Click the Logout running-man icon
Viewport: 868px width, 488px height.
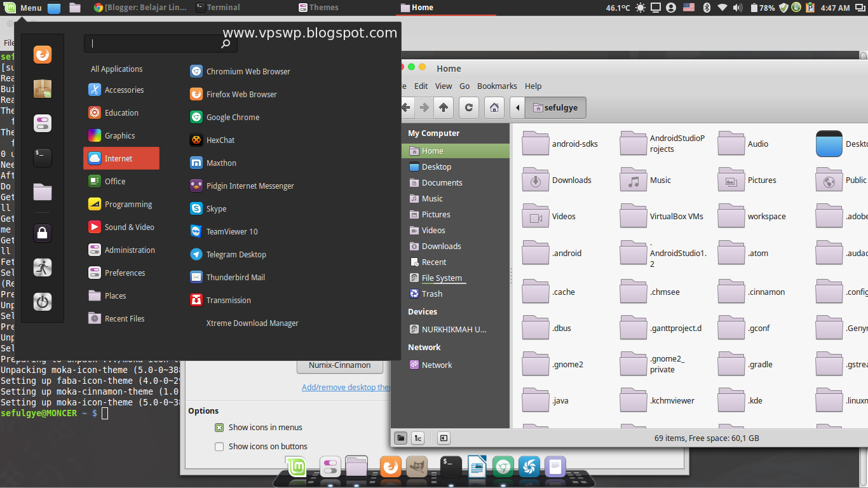pos(43,268)
